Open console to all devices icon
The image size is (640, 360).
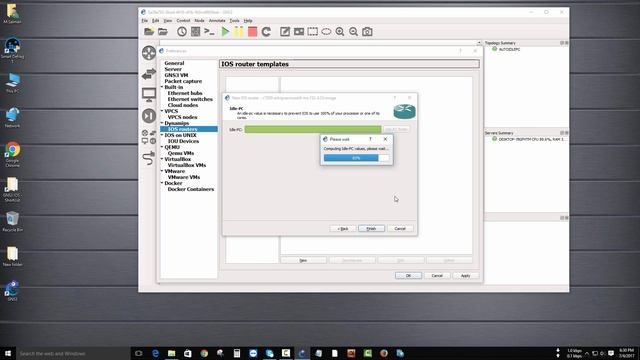[209, 31]
